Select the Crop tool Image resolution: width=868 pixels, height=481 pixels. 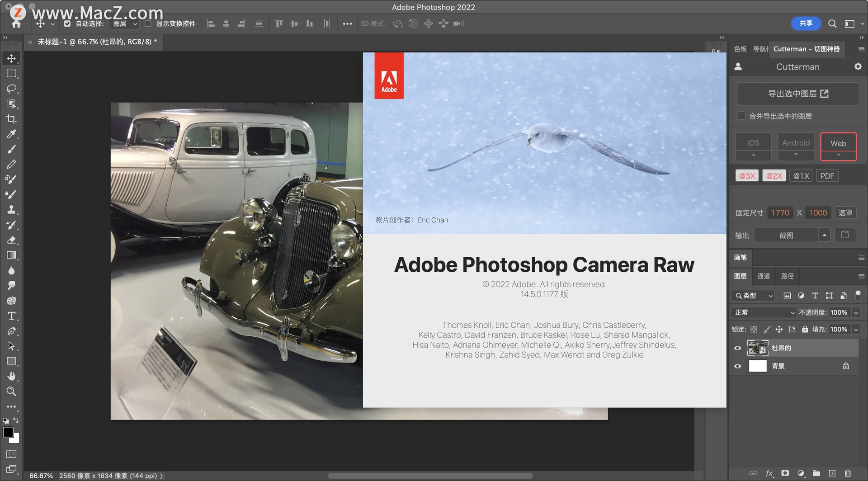tap(11, 119)
